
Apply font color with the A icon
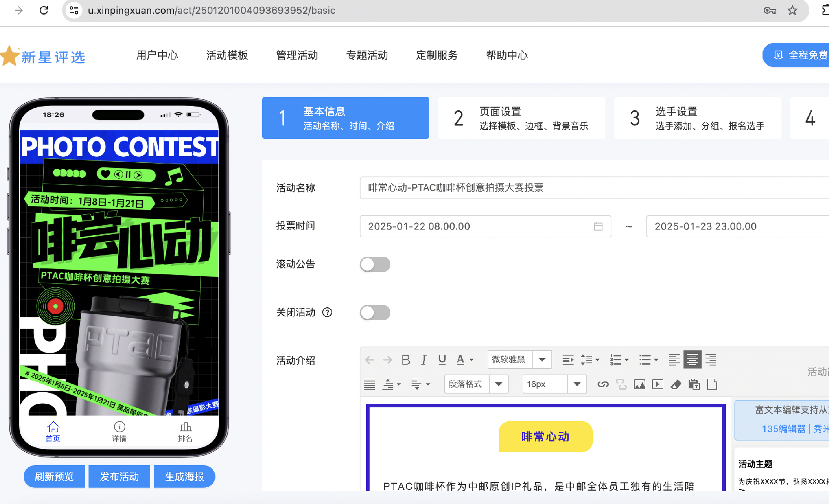(460, 360)
